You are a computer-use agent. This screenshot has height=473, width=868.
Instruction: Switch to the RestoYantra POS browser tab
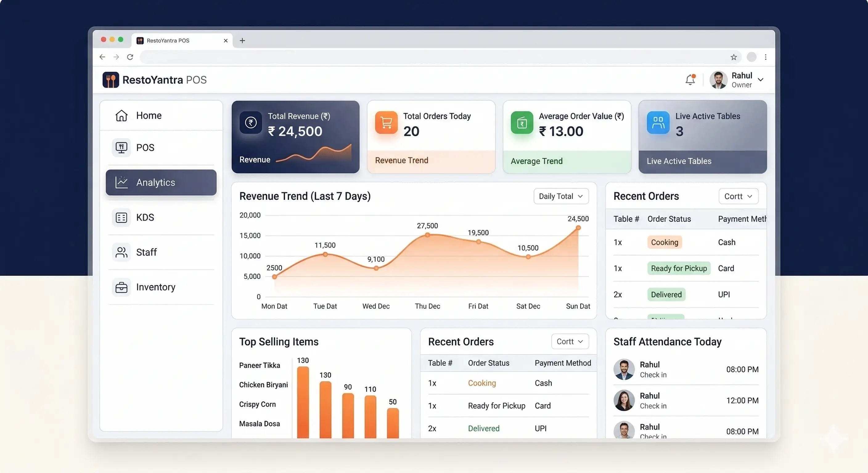pyautogui.click(x=167, y=40)
